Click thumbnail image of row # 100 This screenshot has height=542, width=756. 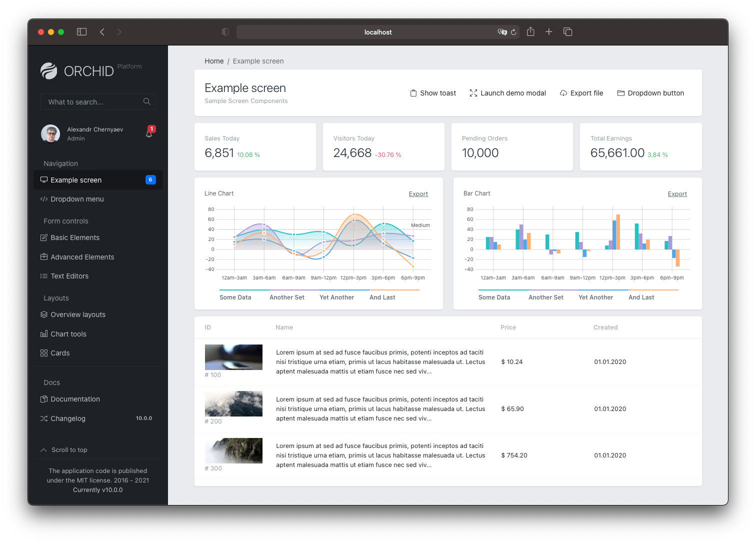coord(233,357)
